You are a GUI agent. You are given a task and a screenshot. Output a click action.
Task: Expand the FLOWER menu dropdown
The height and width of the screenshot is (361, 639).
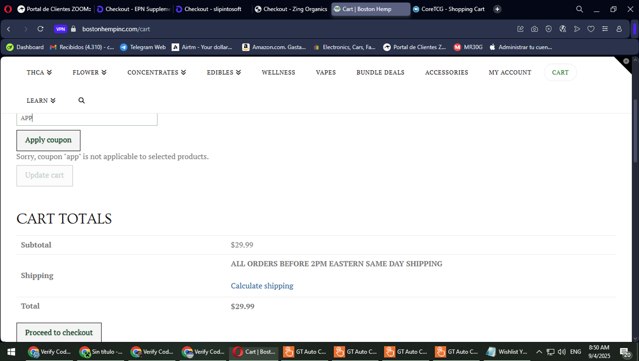[x=89, y=73]
